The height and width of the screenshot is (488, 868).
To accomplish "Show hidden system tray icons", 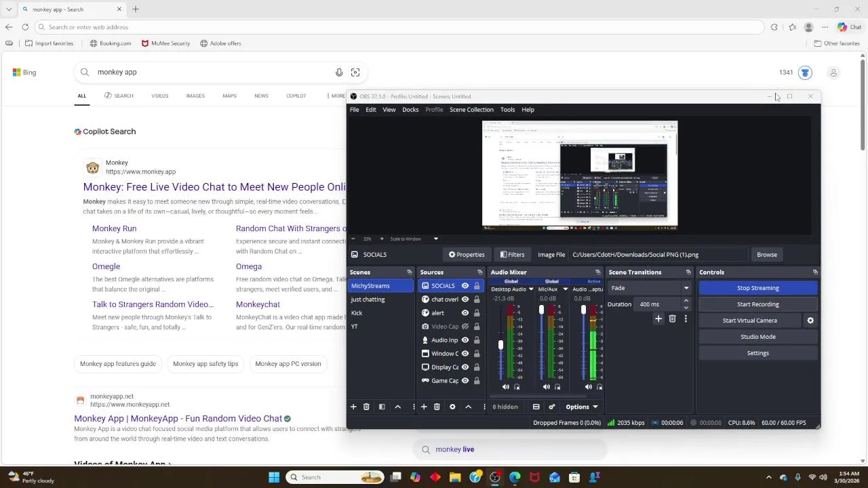I will (x=770, y=477).
